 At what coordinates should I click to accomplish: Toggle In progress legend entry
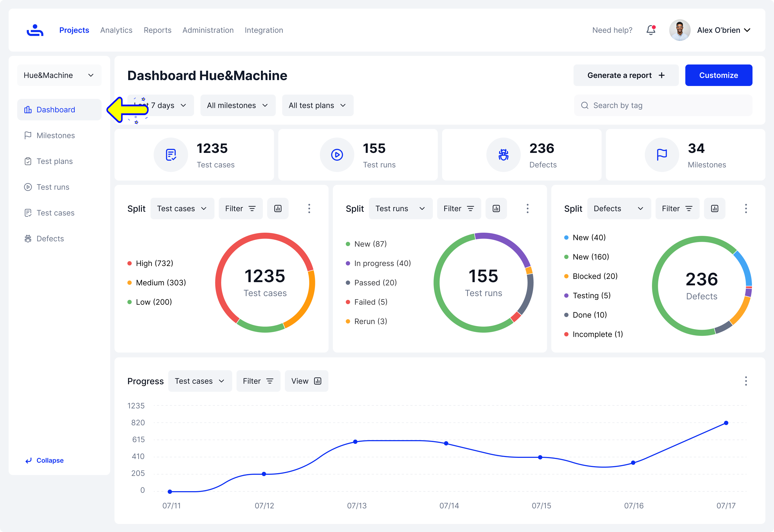pos(382,263)
